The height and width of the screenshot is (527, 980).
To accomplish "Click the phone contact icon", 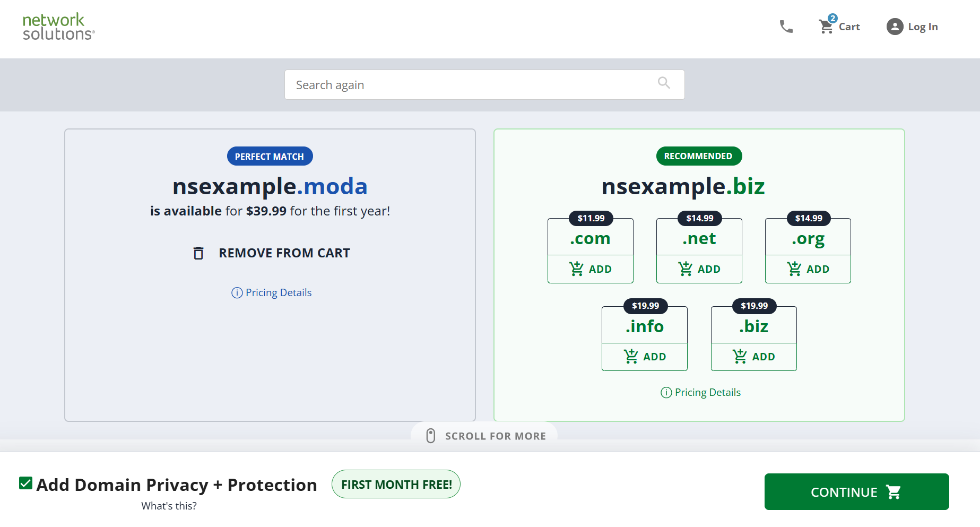I will (786, 27).
